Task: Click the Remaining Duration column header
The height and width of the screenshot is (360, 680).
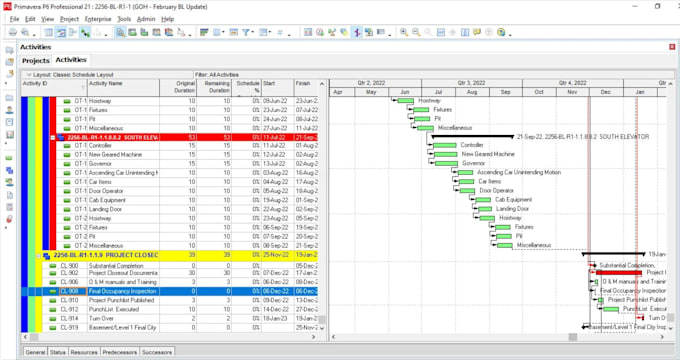Action: click(214, 87)
